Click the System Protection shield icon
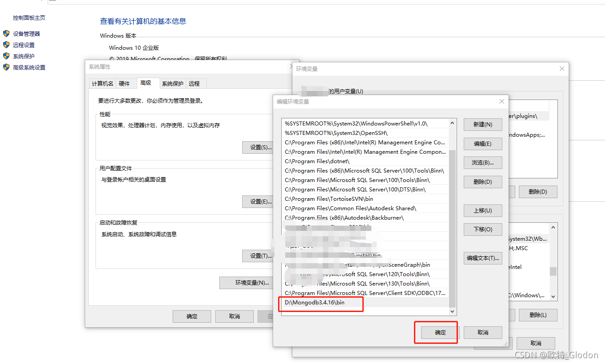 [6, 56]
